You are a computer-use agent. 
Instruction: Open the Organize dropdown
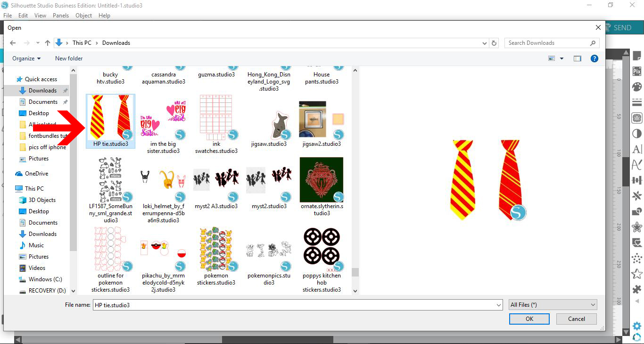(x=26, y=59)
